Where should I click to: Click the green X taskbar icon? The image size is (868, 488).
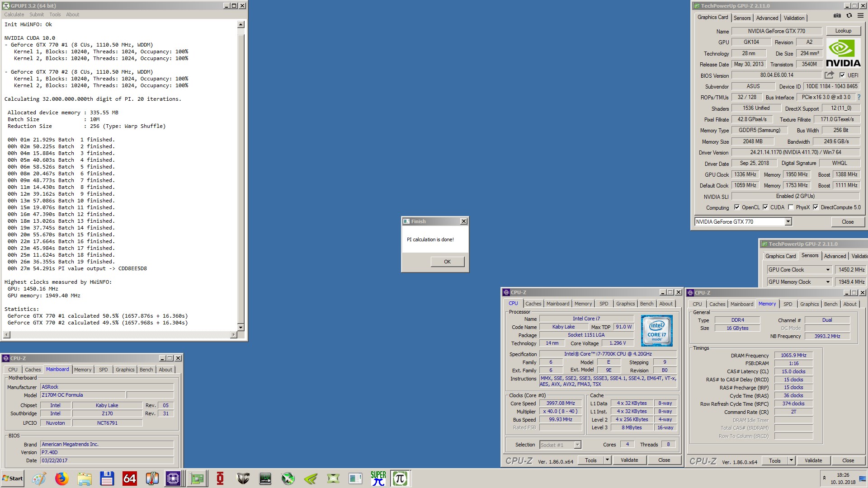(x=333, y=479)
